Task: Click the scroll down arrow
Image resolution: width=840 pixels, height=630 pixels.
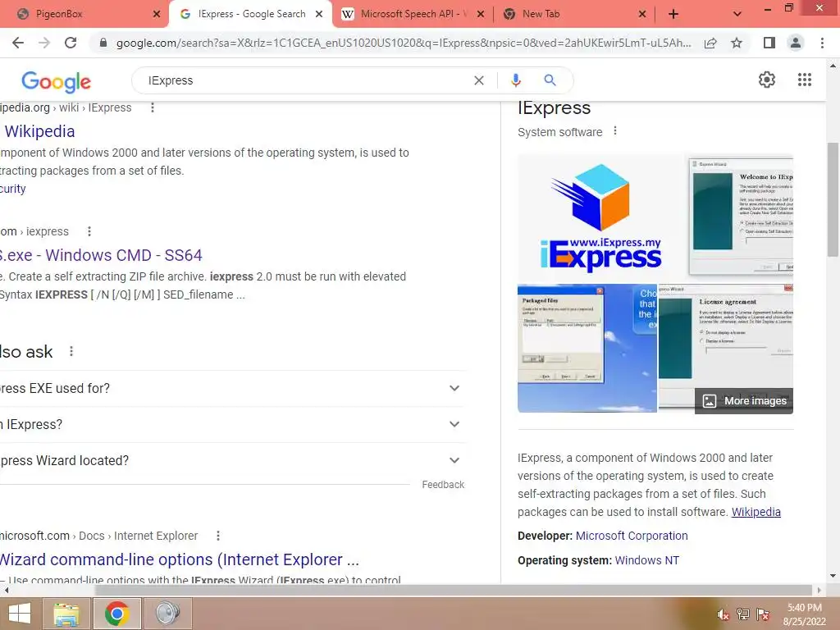Action: (x=833, y=576)
